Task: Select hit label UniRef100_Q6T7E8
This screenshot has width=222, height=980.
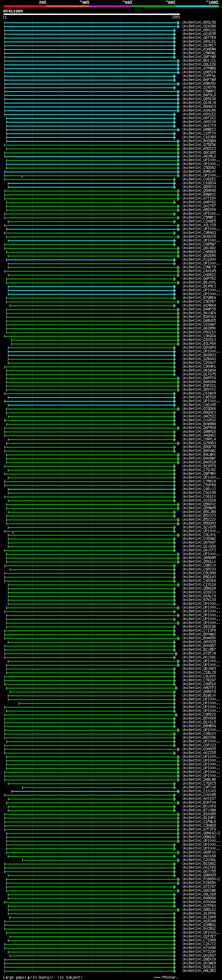Action: [x=199, y=38]
